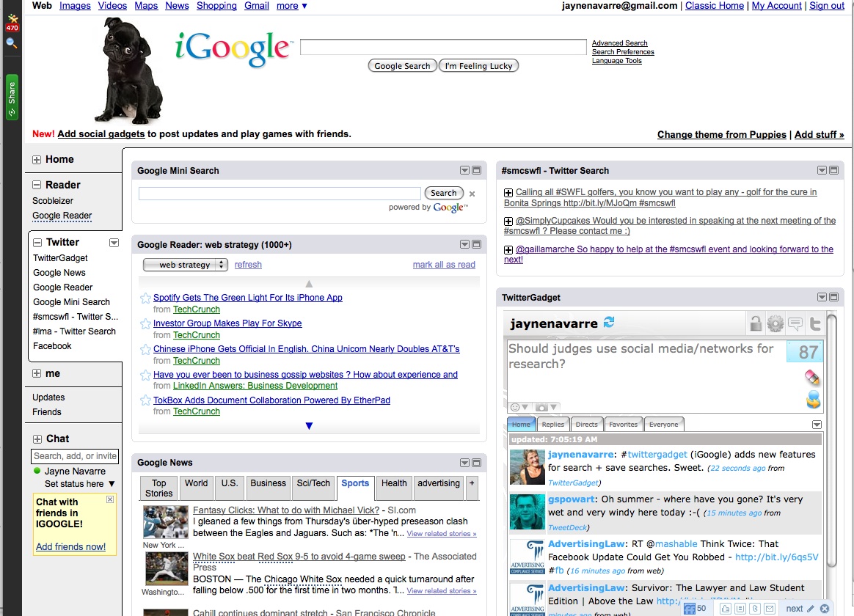Open TwitterGadget gadget menu arrow
The height and width of the screenshot is (616, 854).
tap(822, 297)
